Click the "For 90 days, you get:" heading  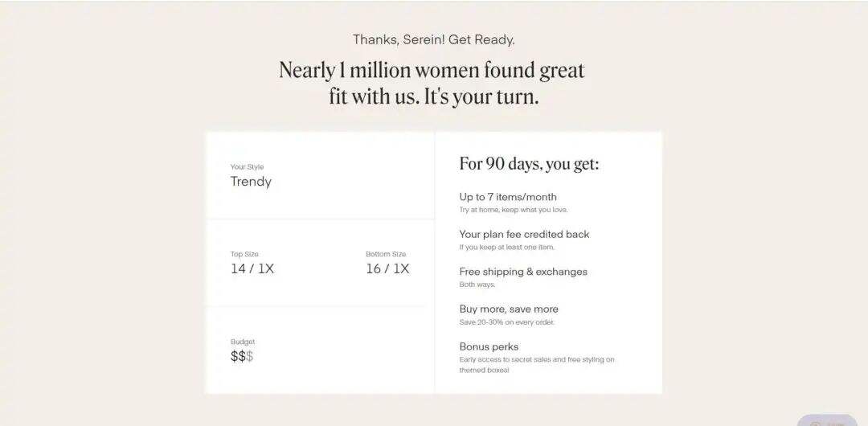pos(529,164)
